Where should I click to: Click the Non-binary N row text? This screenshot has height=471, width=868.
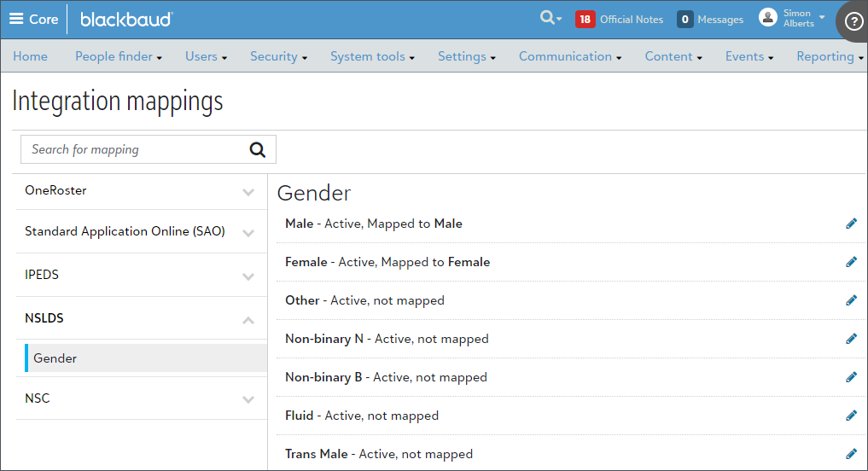pos(387,339)
